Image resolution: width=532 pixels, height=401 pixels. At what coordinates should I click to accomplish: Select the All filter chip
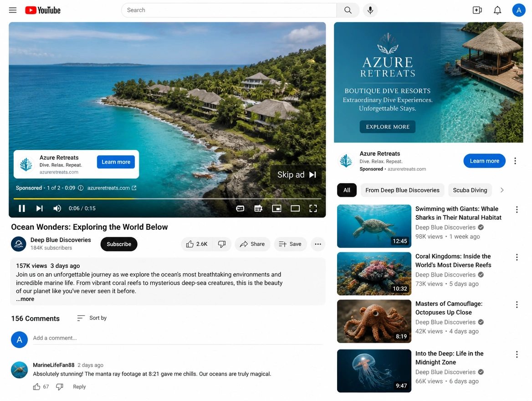(x=347, y=190)
